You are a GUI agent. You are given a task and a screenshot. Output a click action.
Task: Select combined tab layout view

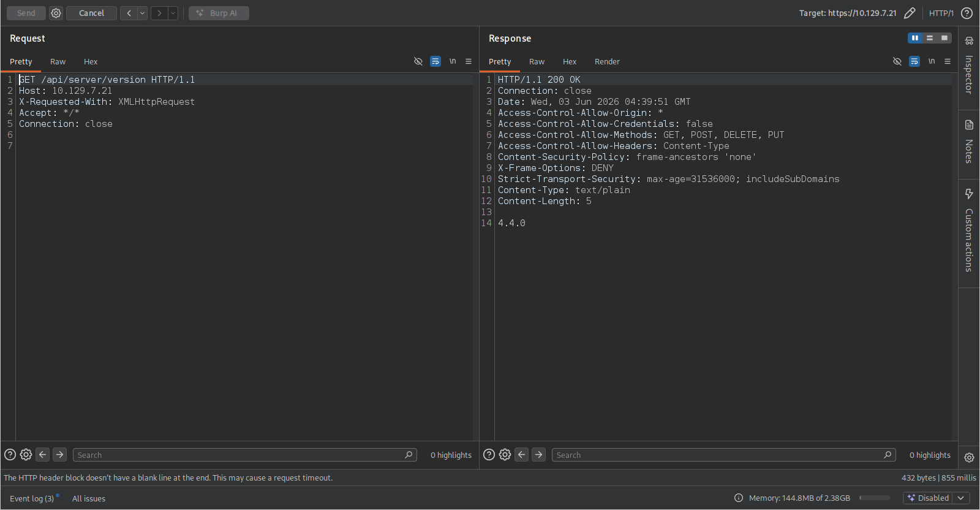point(944,38)
